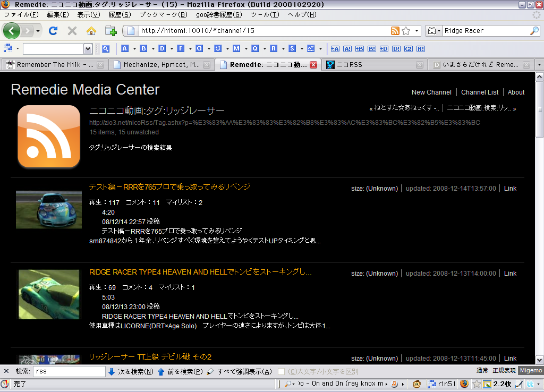Click the blue car video thumbnail
544x392 pixels.
point(49,209)
